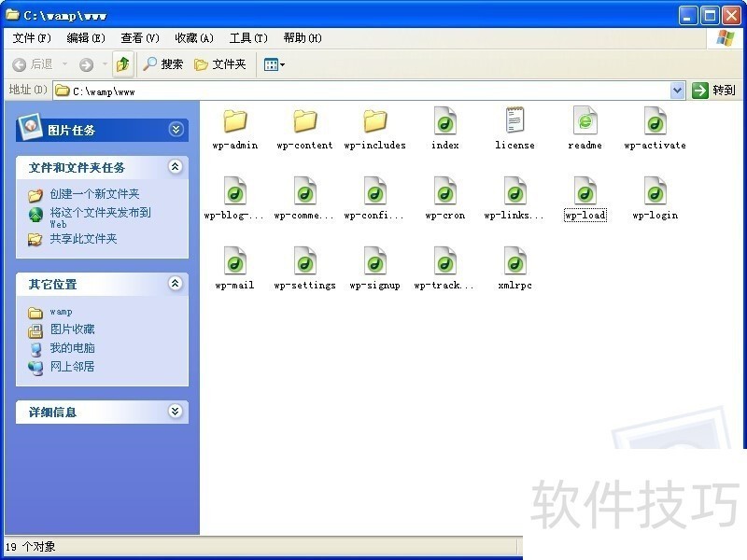Viewport: 747px width, 560px height.
Task: Open the 编辑(E) menu
Action: [86, 37]
